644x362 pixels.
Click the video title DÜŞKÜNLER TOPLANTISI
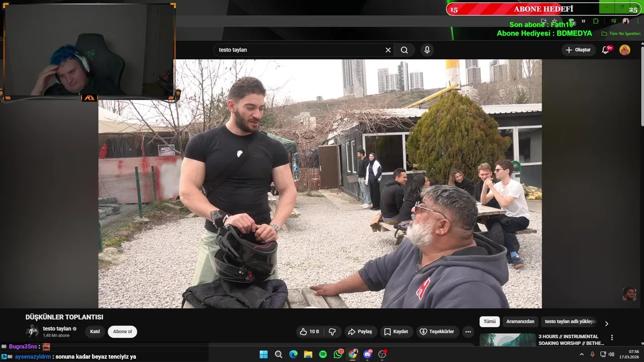tap(64, 317)
